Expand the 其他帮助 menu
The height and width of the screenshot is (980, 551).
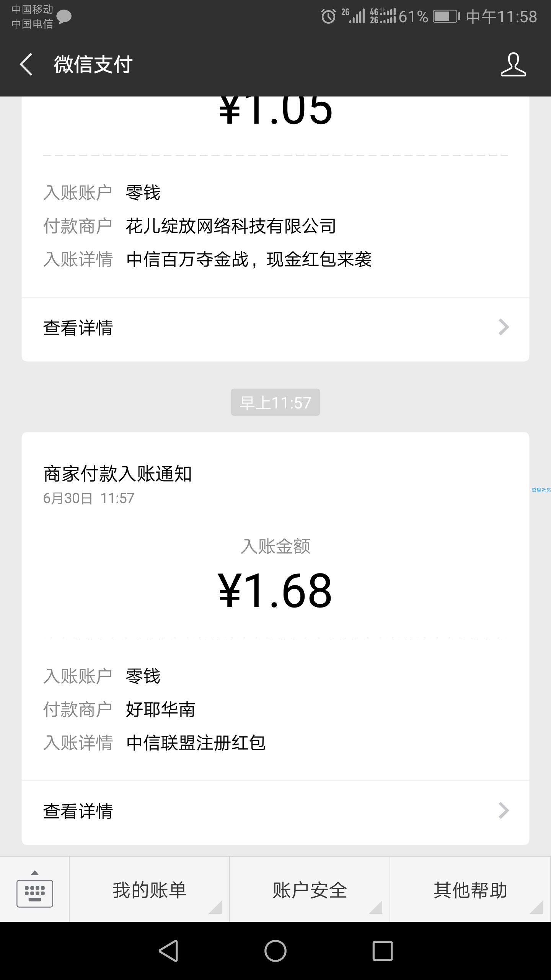pyautogui.click(x=470, y=890)
